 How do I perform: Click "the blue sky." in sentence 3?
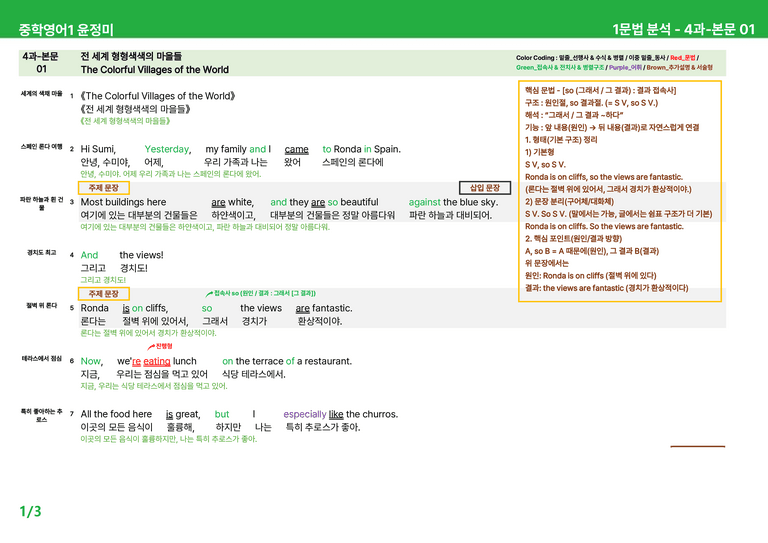click(470, 202)
